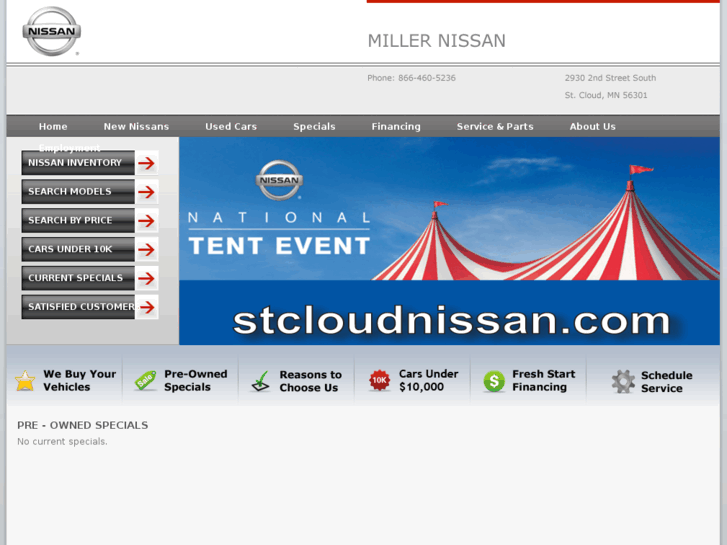The height and width of the screenshot is (545, 727).
Task: Click the green dollar sign icon
Action: [x=494, y=381]
